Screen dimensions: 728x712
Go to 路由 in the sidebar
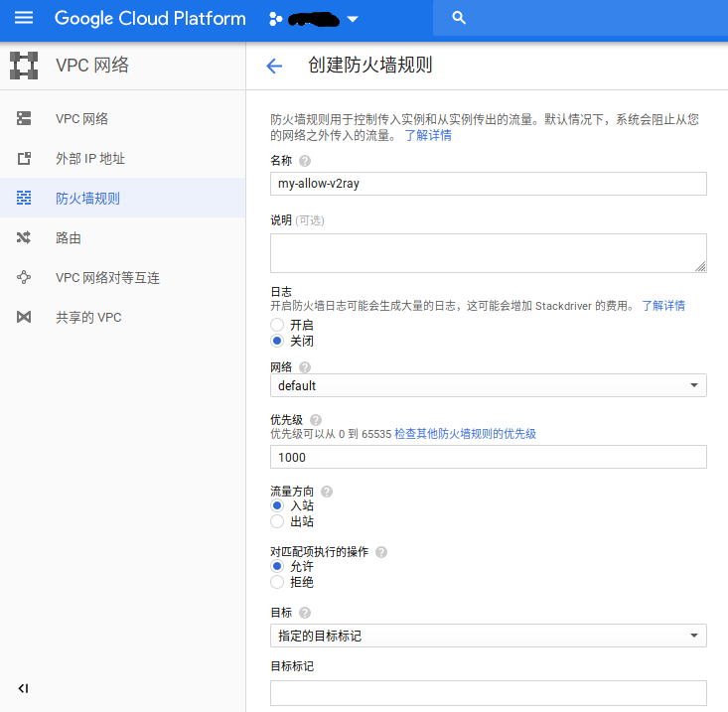point(69,238)
